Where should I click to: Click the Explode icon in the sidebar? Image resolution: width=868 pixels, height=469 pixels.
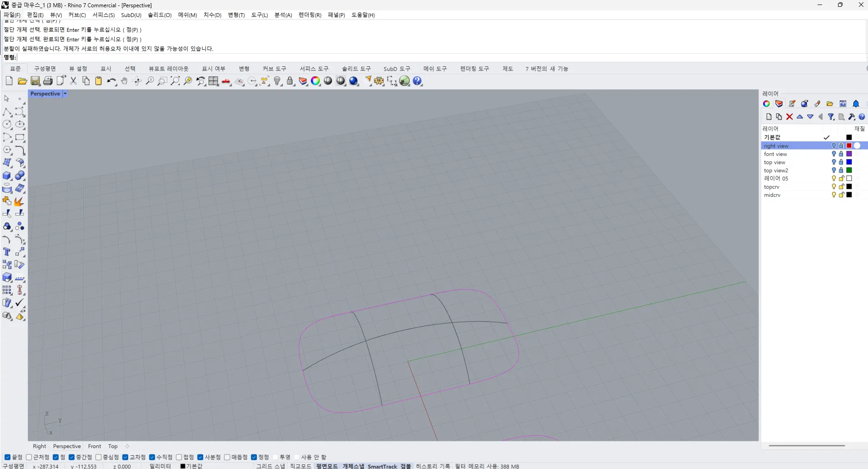(x=20, y=201)
